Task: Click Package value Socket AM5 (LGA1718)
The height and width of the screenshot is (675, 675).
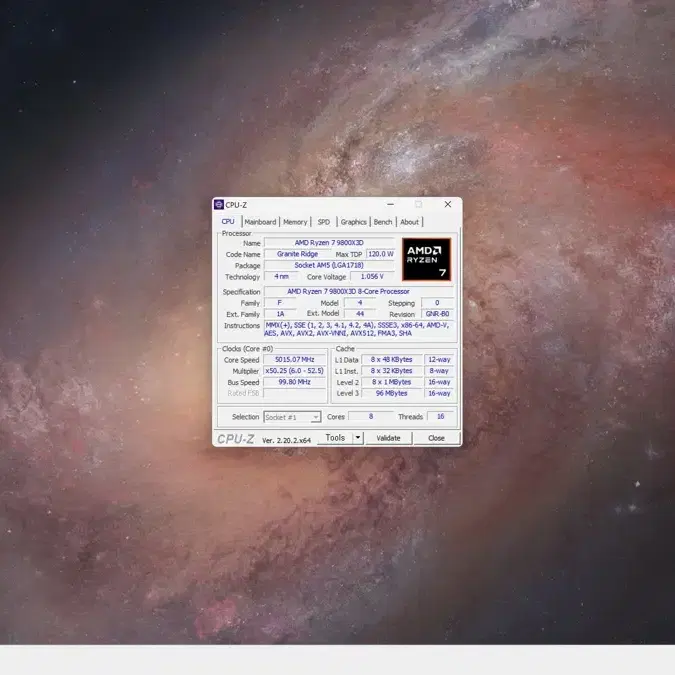Action: 329,265
